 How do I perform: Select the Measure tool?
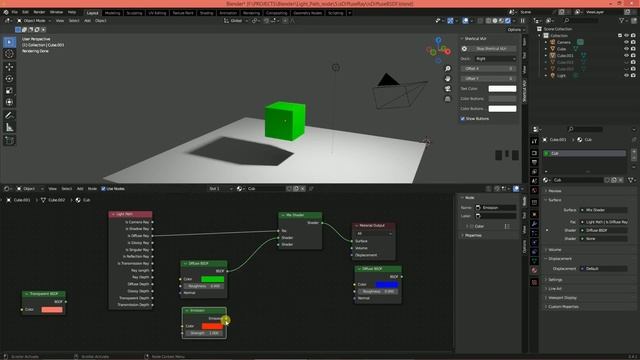[x=9, y=128]
